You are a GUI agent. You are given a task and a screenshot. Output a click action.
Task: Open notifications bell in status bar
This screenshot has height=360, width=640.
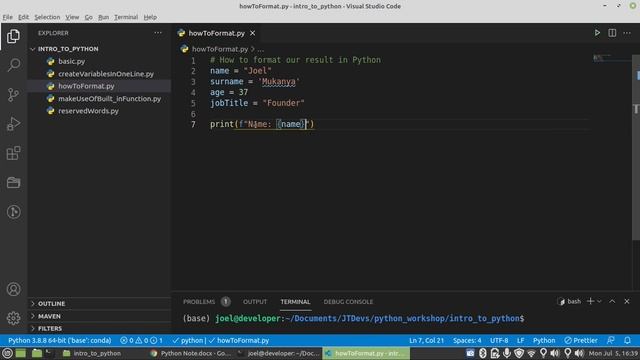coord(627,340)
